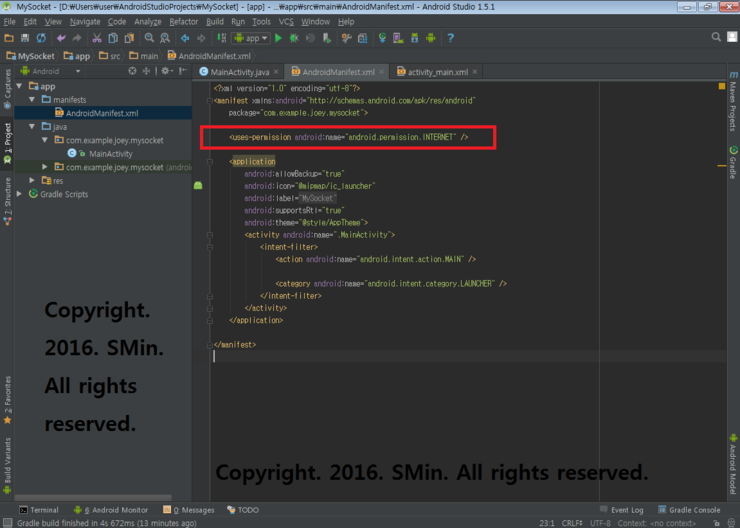The width and height of the screenshot is (740, 528).
Task: Click the Copy icon in toolbar
Action: tap(113, 38)
